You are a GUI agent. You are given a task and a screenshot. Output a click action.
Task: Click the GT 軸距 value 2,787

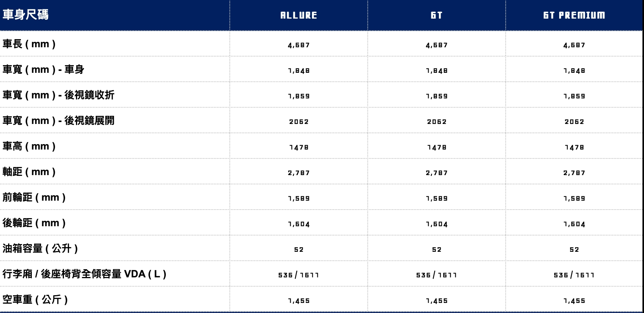[437, 173]
